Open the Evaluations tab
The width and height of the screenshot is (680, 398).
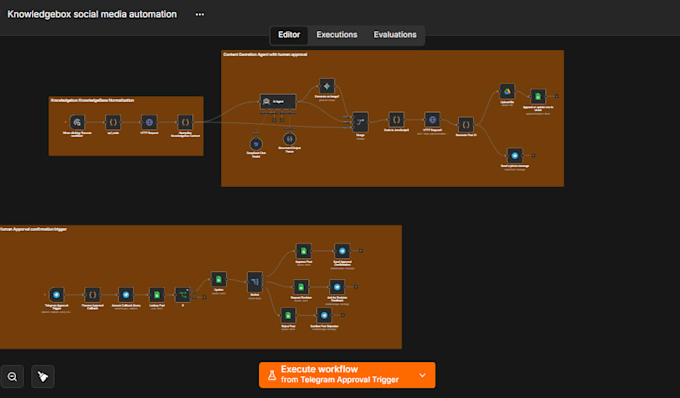[x=395, y=35]
